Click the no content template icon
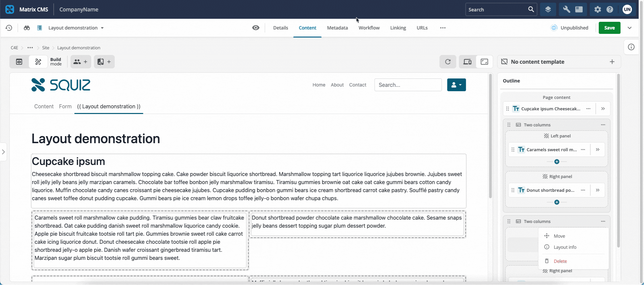This screenshot has width=644, height=285. (504, 62)
